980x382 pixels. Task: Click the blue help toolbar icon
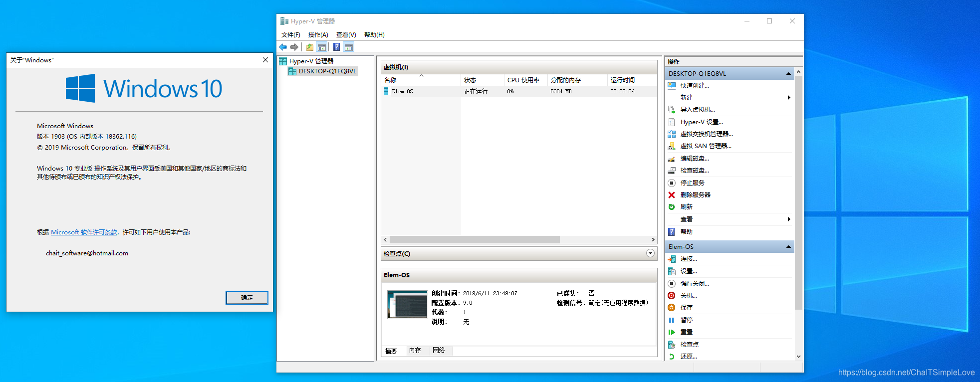[337, 47]
